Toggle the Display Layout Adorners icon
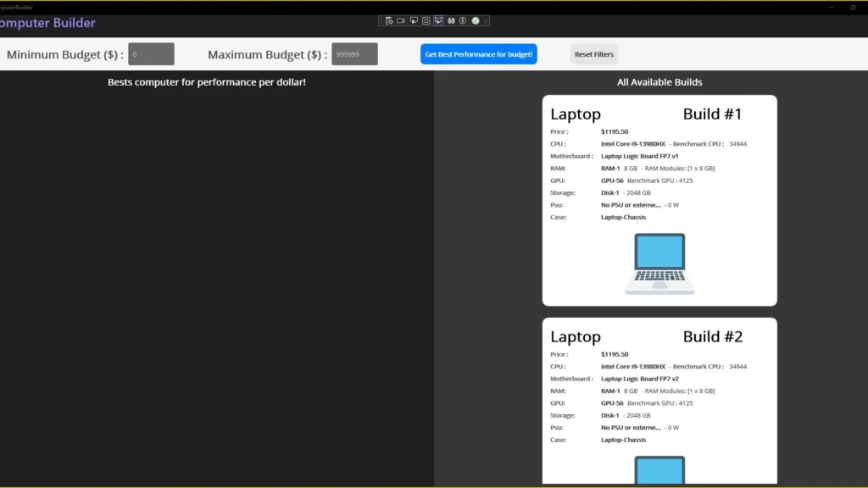Viewport: 868px width, 488px height. (x=426, y=20)
